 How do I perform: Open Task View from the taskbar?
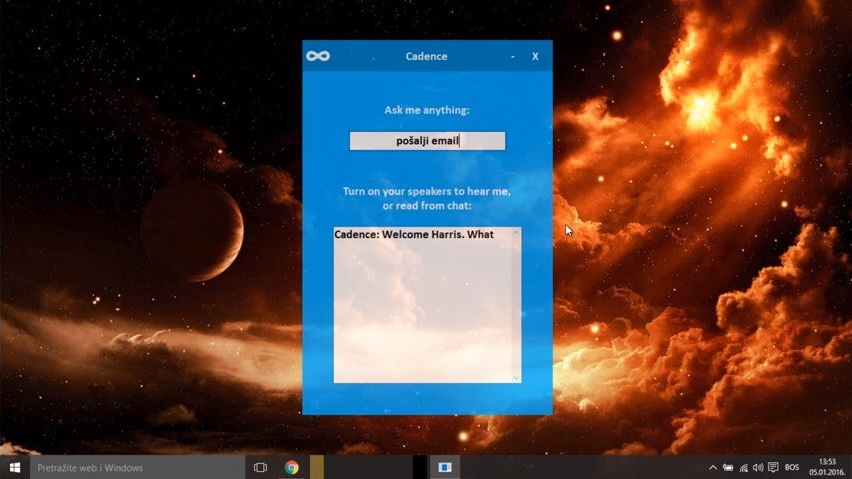[x=260, y=467]
